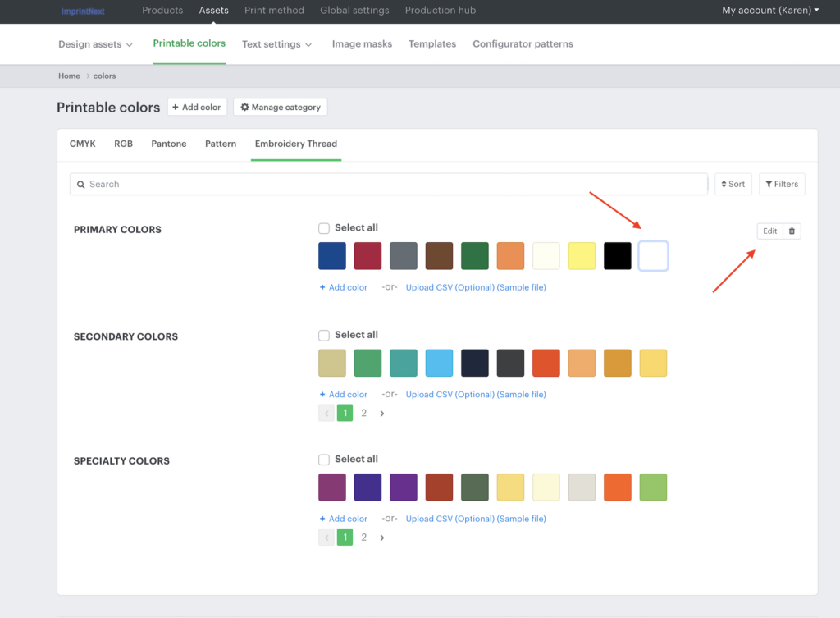This screenshot has width=840, height=618.
Task: Expand the Text settings dropdown
Action: point(276,44)
